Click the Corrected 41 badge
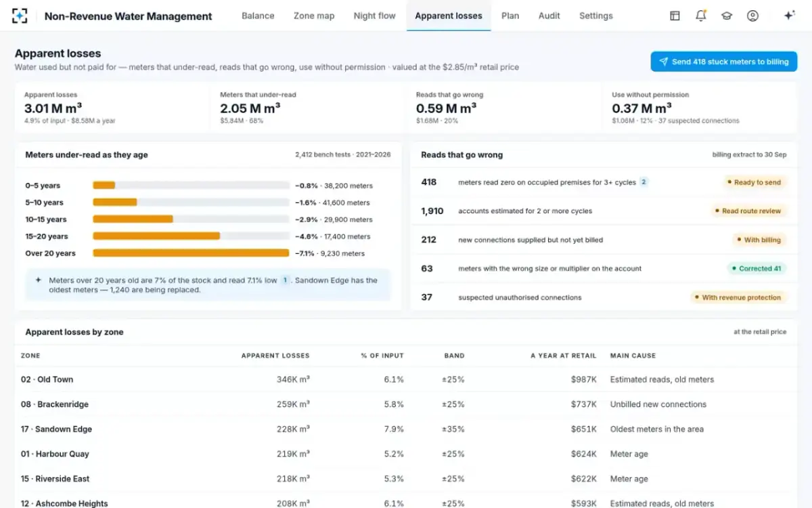The image size is (812, 508). pyautogui.click(x=757, y=269)
